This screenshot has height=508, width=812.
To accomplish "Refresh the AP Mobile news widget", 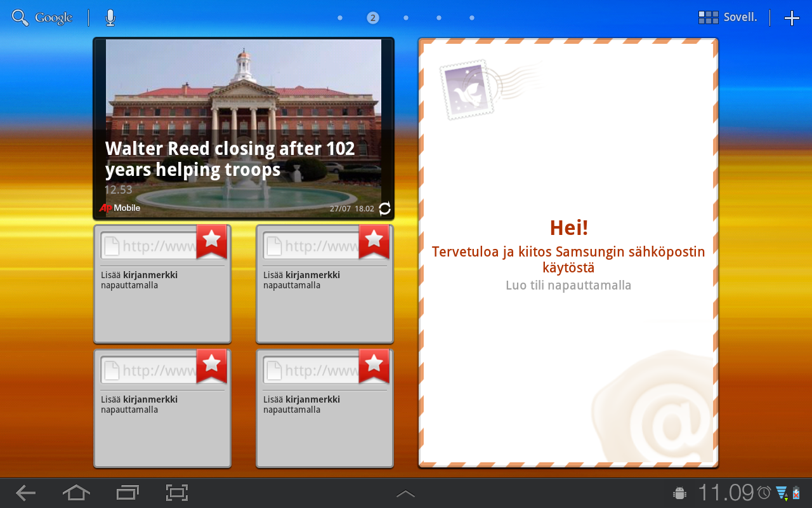I will point(385,208).
